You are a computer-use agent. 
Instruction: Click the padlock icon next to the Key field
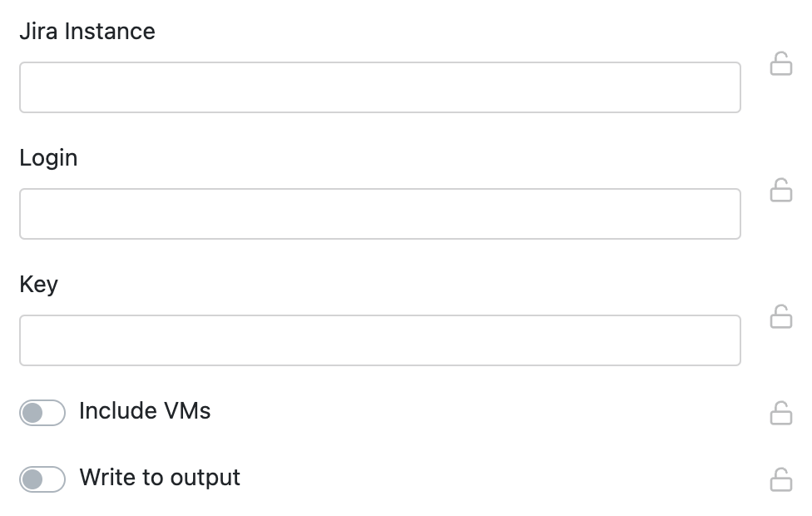tap(780, 318)
